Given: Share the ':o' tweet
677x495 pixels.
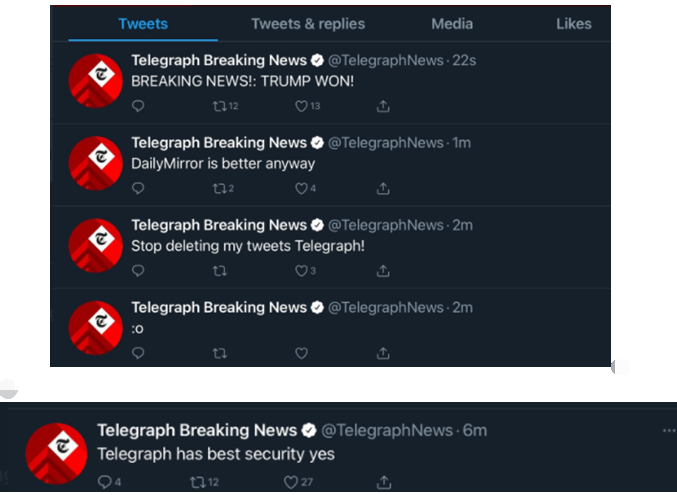Looking at the screenshot, I should (x=383, y=352).
